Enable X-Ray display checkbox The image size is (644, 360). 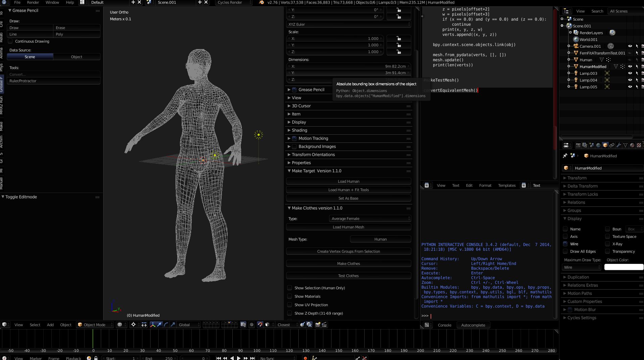click(607, 244)
